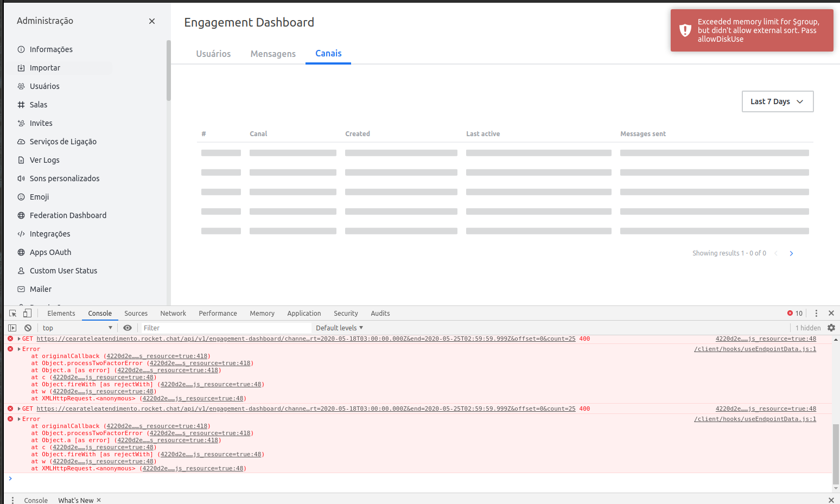Click inside the console Filter input field

(217, 328)
